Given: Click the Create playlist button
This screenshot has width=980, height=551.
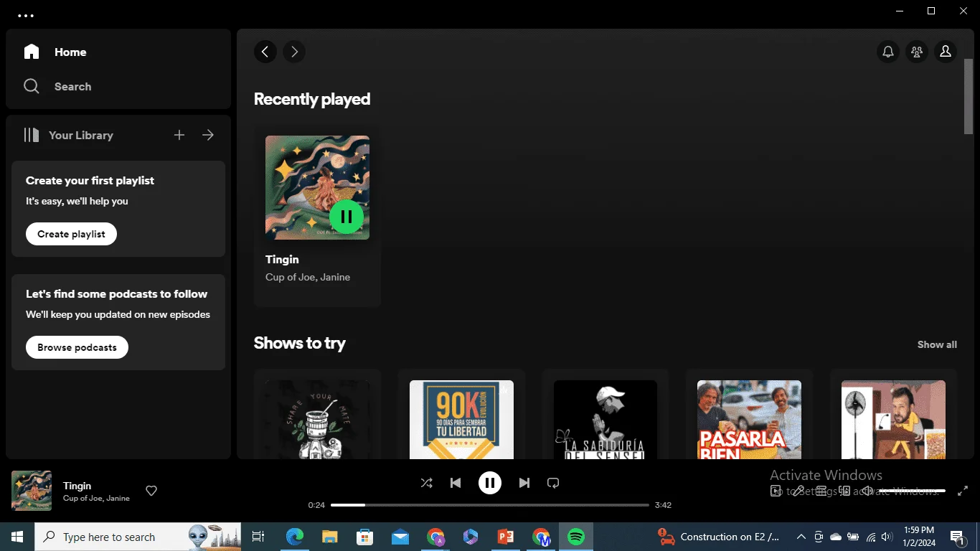Looking at the screenshot, I should click(71, 234).
